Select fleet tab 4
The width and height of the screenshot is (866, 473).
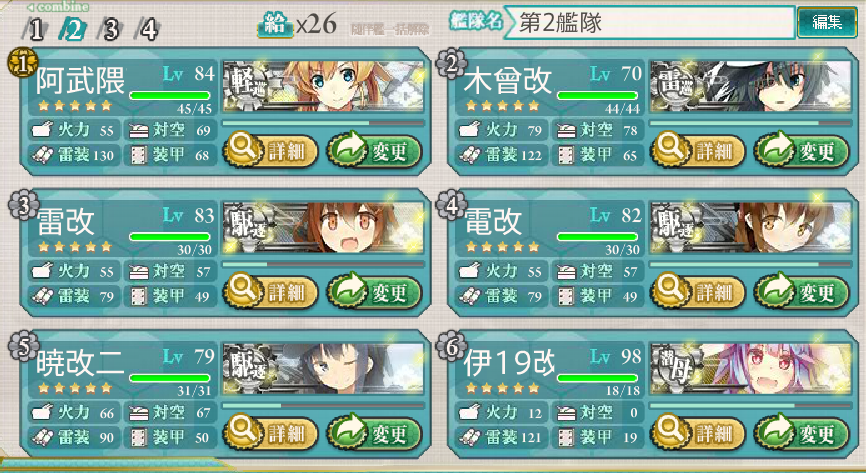click(x=148, y=29)
